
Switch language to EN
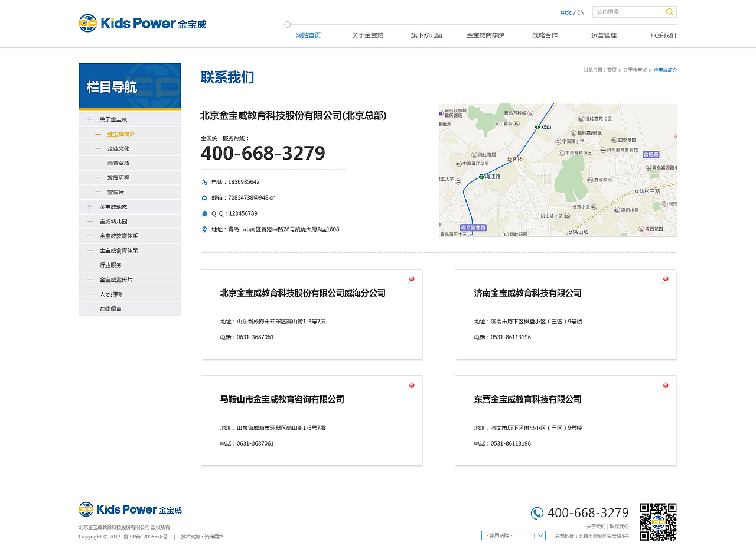(581, 12)
